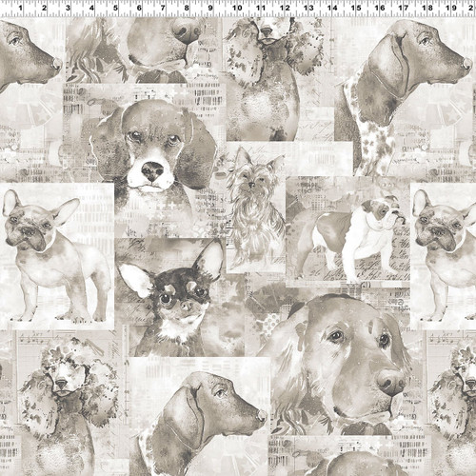Click the ruler mark labeled 19
Viewport: 476px width, 476px height.
[451, 8]
